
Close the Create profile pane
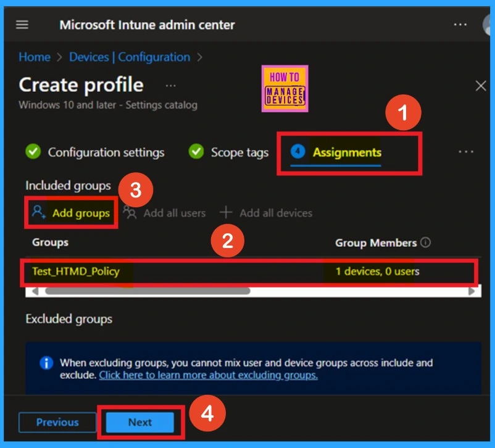[x=480, y=86]
